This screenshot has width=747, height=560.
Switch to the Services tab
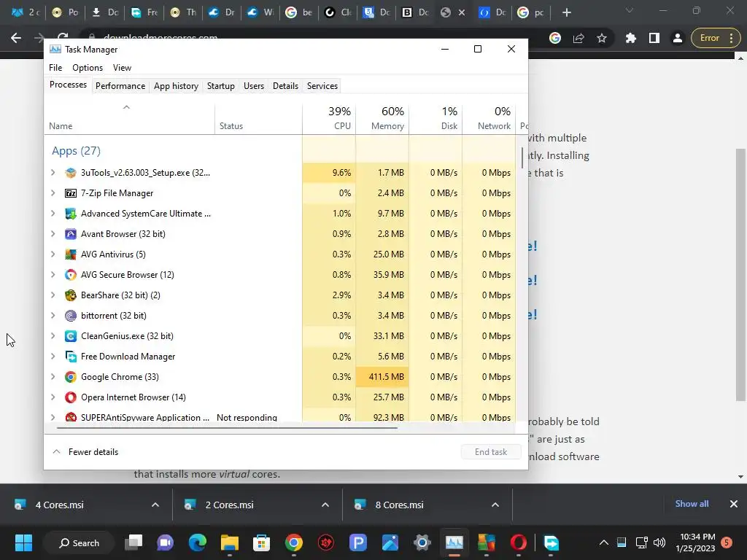tap(322, 86)
